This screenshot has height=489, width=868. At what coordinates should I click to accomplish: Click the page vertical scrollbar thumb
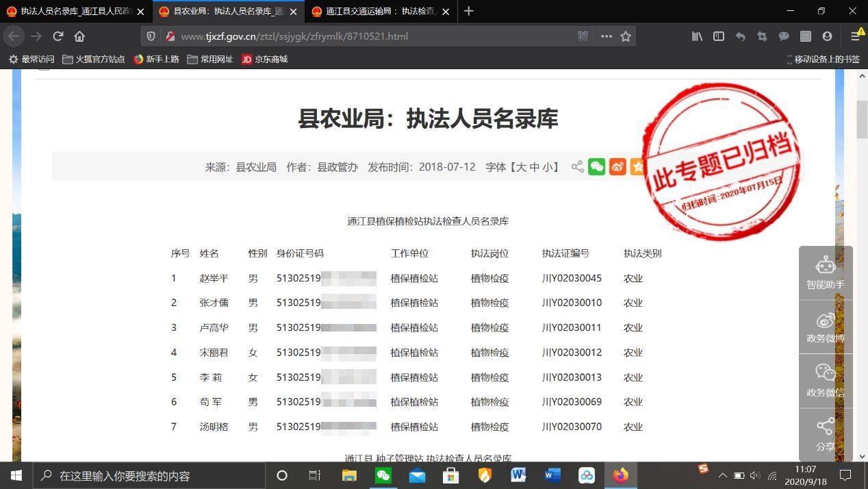click(x=862, y=119)
